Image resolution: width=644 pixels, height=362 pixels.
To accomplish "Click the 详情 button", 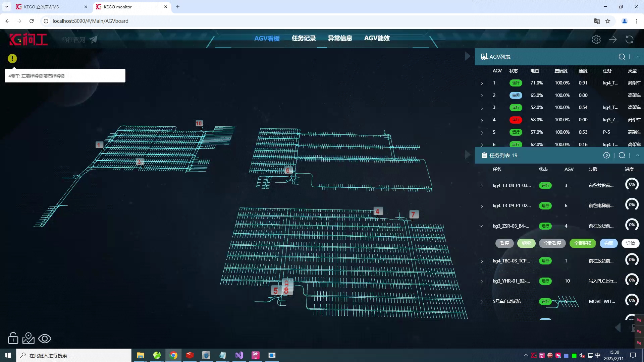I will coord(630,243).
